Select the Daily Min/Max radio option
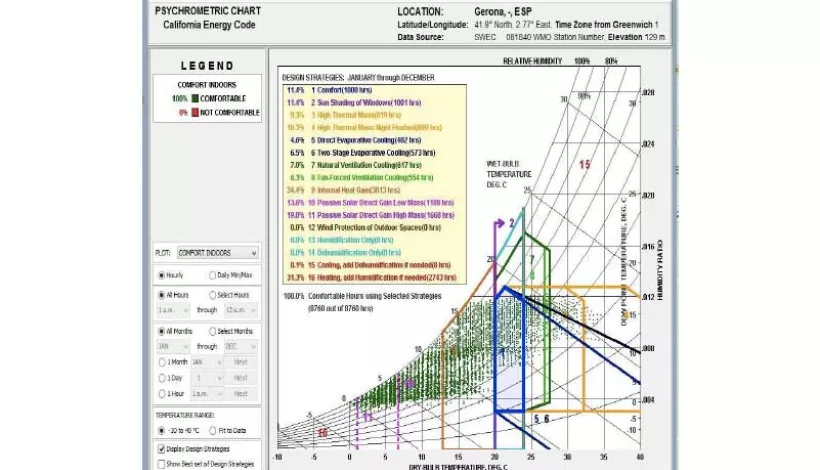The width and height of the screenshot is (820, 470). [x=212, y=275]
